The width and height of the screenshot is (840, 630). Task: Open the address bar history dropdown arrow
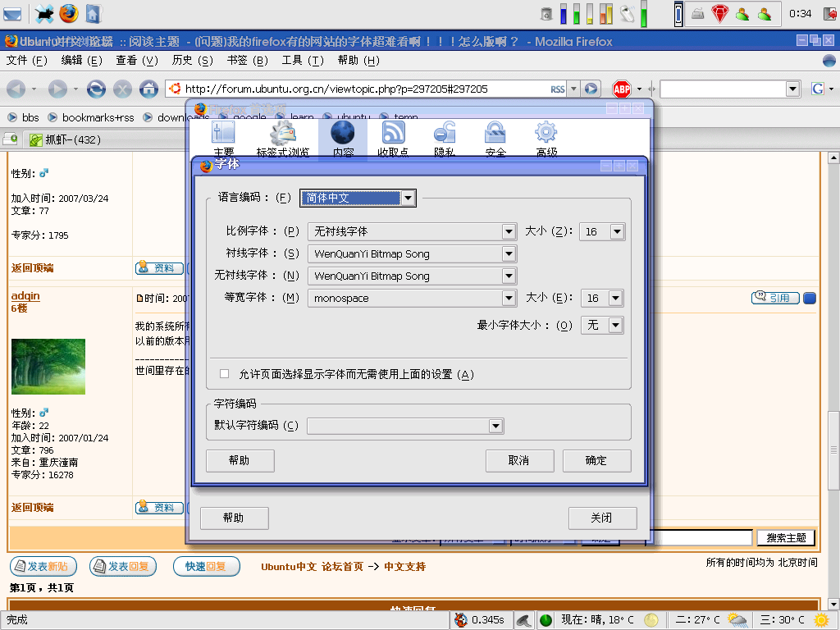coord(573,89)
